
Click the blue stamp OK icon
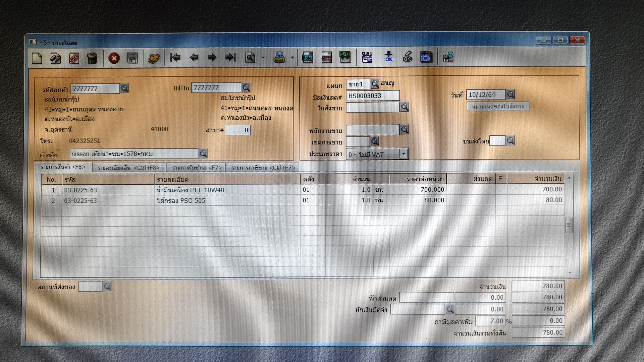pos(389,57)
